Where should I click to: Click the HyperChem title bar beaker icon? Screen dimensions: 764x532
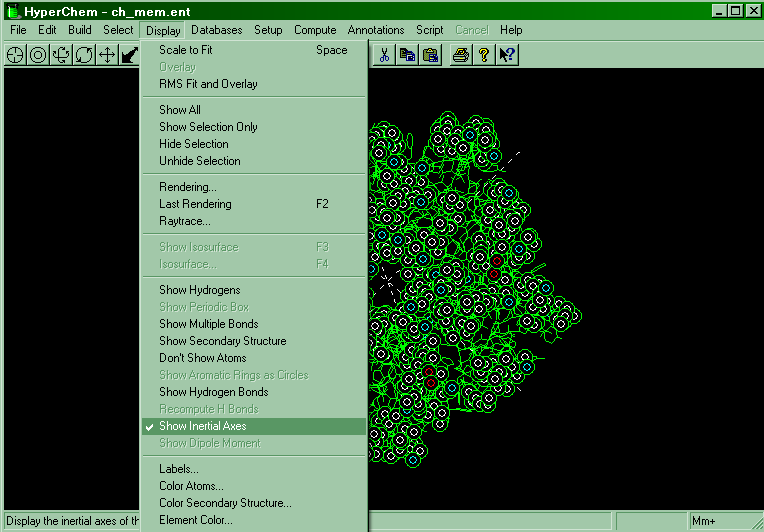(x=13, y=11)
